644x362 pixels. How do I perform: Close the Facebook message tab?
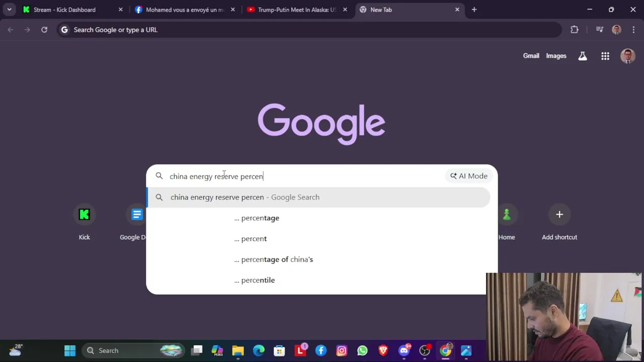coord(232,10)
